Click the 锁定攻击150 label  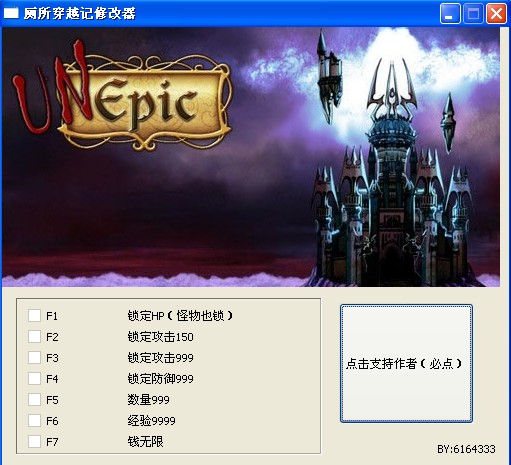click(160, 337)
